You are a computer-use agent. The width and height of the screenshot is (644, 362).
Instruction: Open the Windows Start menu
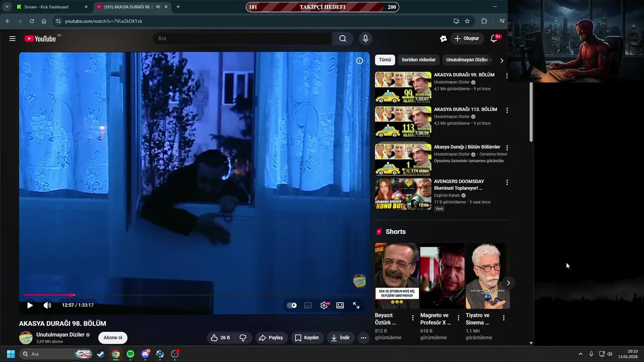coord(11,354)
